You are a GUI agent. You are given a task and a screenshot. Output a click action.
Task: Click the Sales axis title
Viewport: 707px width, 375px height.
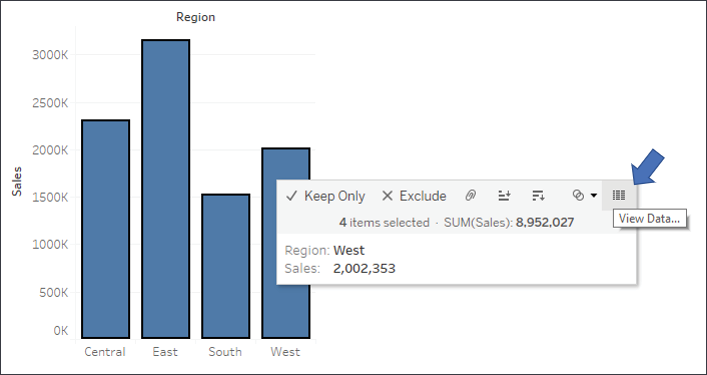(x=17, y=181)
